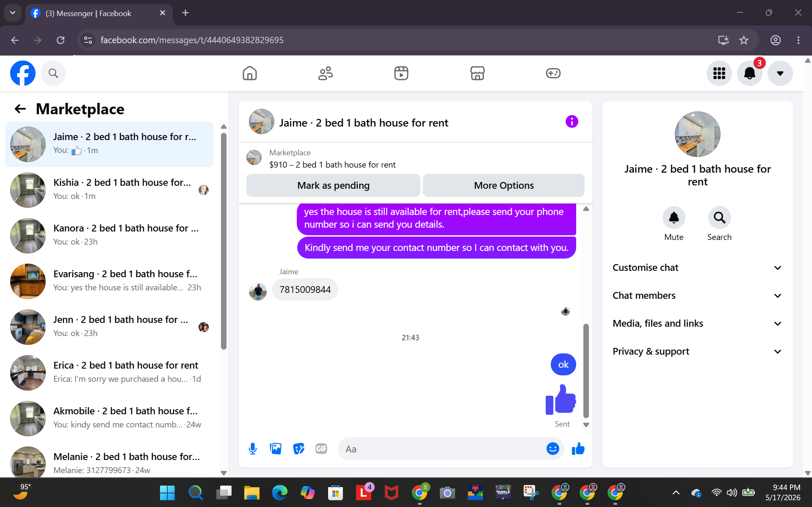812x507 pixels.
Task: Go to the Home feed icon
Action: pyautogui.click(x=250, y=73)
